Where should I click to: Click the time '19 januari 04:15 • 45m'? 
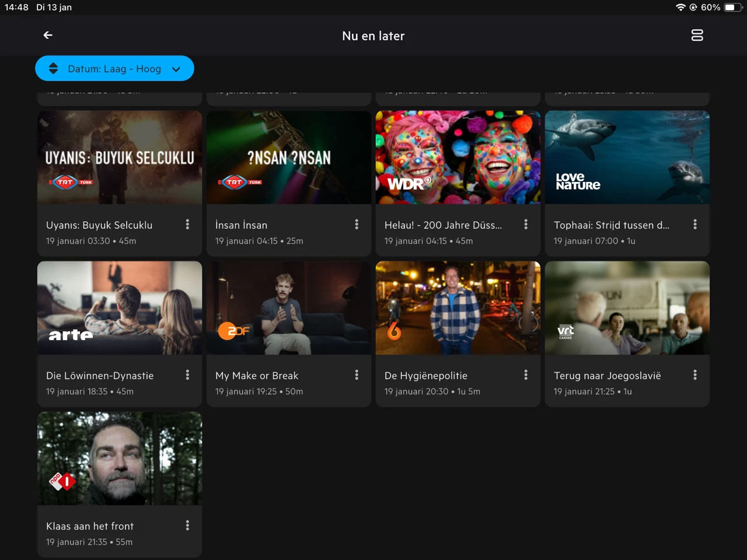coord(429,241)
